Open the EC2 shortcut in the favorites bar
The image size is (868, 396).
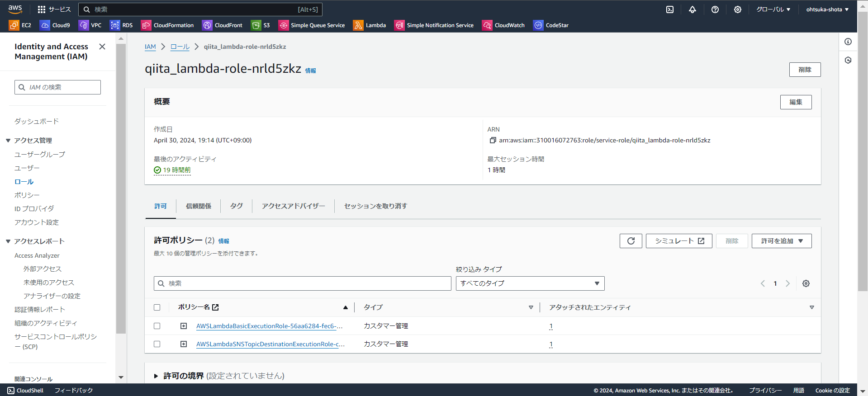tap(20, 25)
